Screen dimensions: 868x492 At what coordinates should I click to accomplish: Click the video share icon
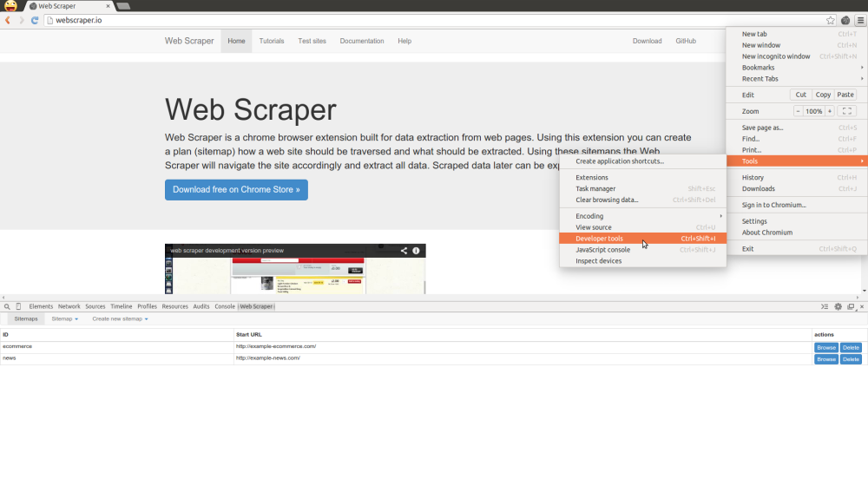pos(404,251)
